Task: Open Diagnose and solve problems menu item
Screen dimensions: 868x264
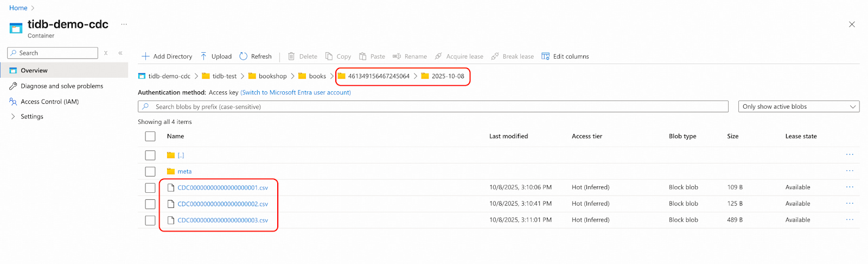Action: point(61,86)
